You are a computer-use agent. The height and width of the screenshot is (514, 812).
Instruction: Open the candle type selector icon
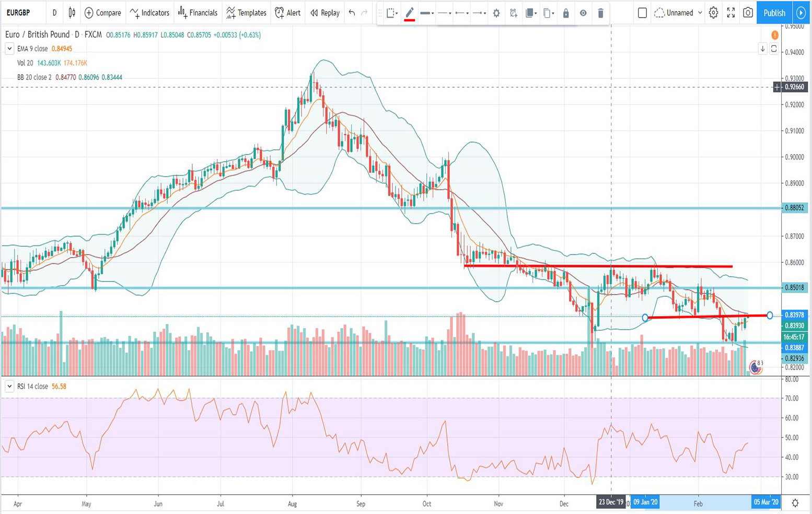pyautogui.click(x=72, y=11)
